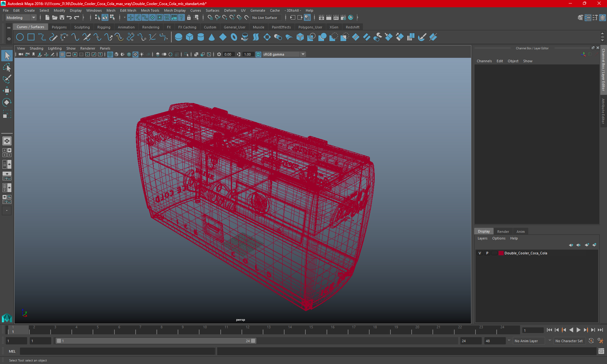
Task: Click the New Scene icon
Action: point(47,18)
